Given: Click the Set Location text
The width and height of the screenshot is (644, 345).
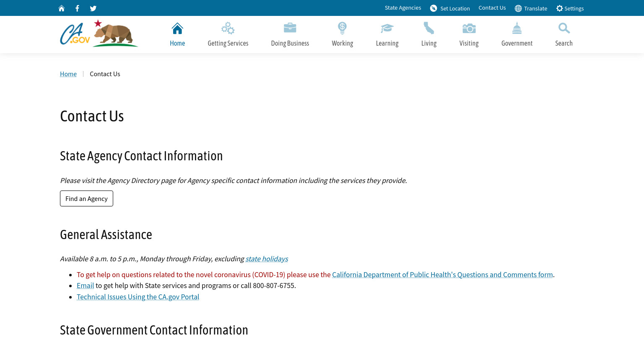Looking at the screenshot, I should click(455, 8).
